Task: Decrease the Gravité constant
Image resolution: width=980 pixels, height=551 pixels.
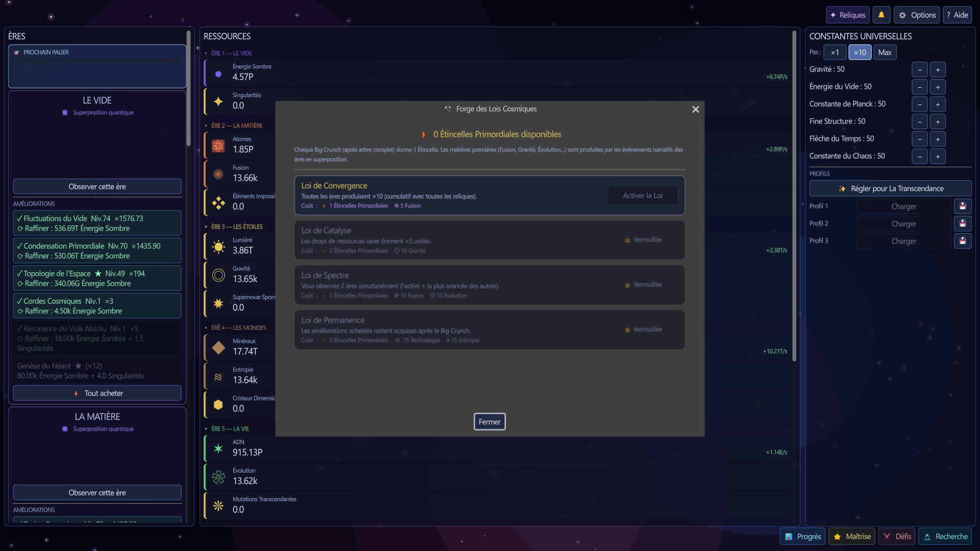Action: pyautogui.click(x=920, y=69)
